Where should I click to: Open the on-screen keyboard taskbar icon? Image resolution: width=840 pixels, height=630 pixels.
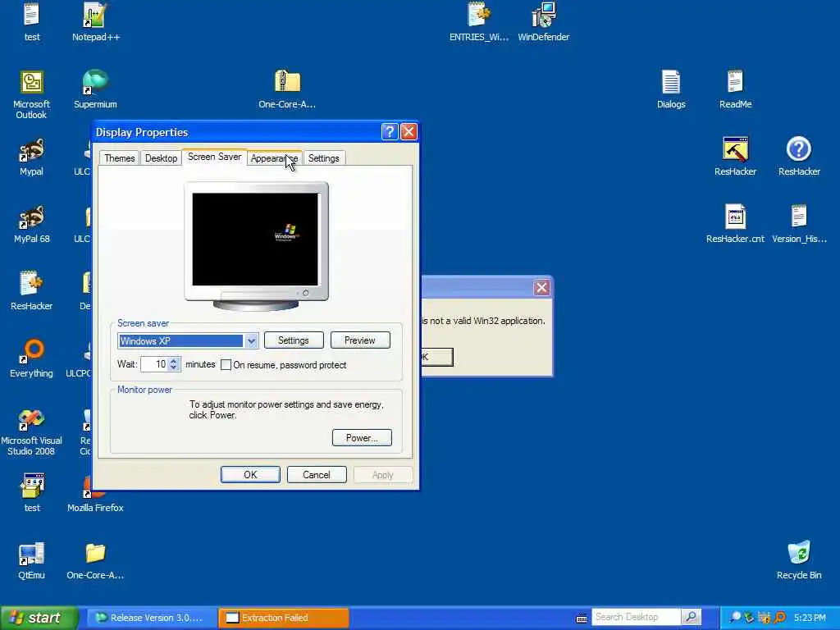pyautogui.click(x=582, y=619)
